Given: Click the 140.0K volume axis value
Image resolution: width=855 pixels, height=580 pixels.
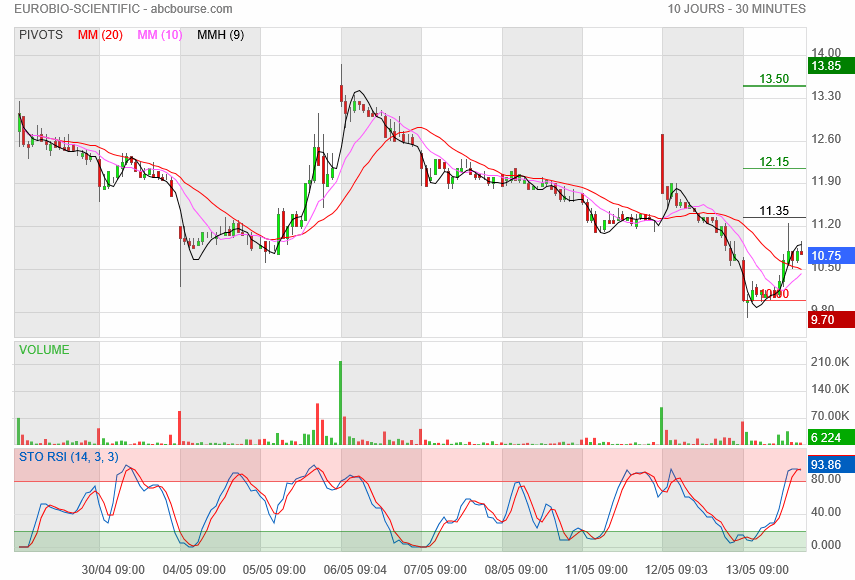Looking at the screenshot, I should point(830,389).
